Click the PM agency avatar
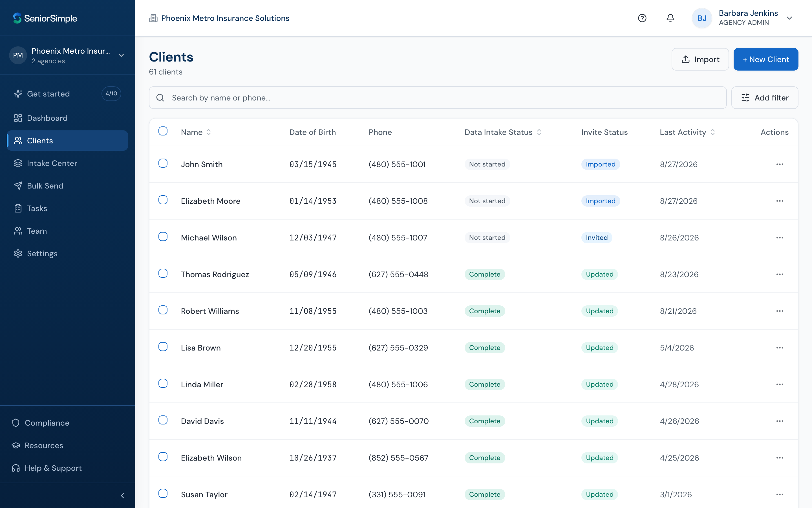Viewport: 812px width, 508px height. [x=18, y=55]
